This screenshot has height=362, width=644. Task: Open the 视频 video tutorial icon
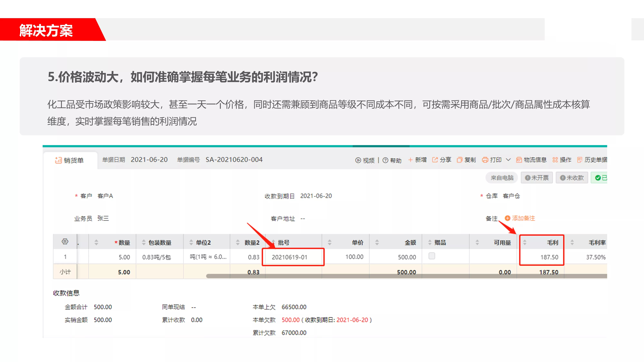[x=358, y=160]
